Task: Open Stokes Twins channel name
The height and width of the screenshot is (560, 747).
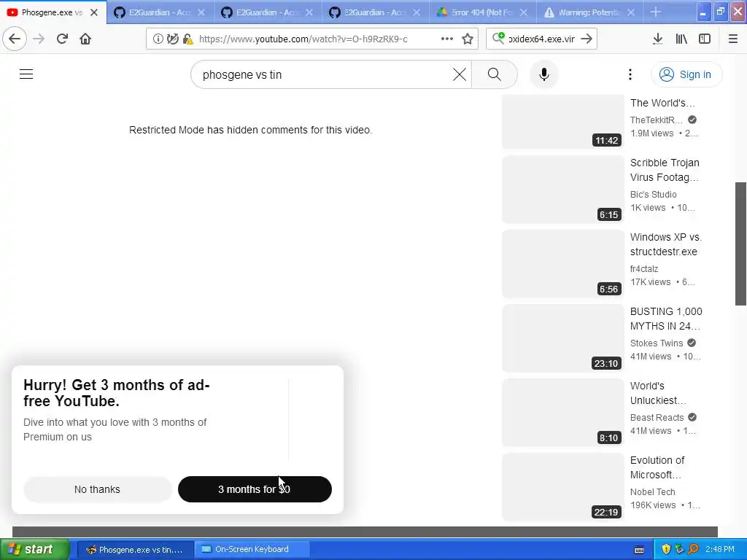Action: (657, 343)
